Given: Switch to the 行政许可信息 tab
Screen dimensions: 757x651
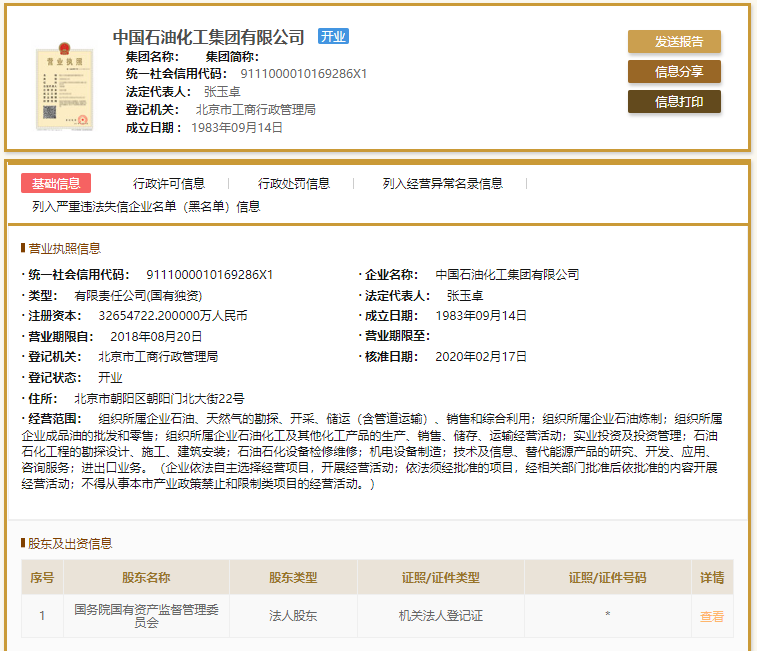Looking at the screenshot, I should (x=168, y=184).
